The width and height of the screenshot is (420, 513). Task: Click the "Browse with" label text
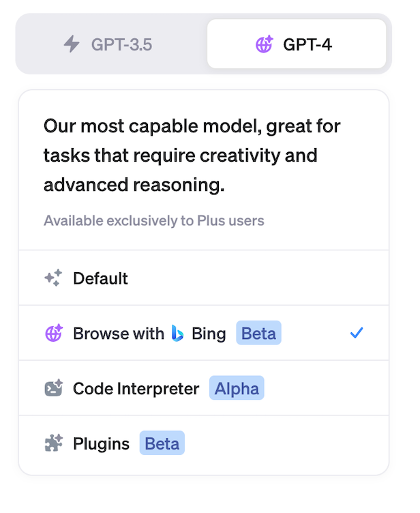coord(118,334)
